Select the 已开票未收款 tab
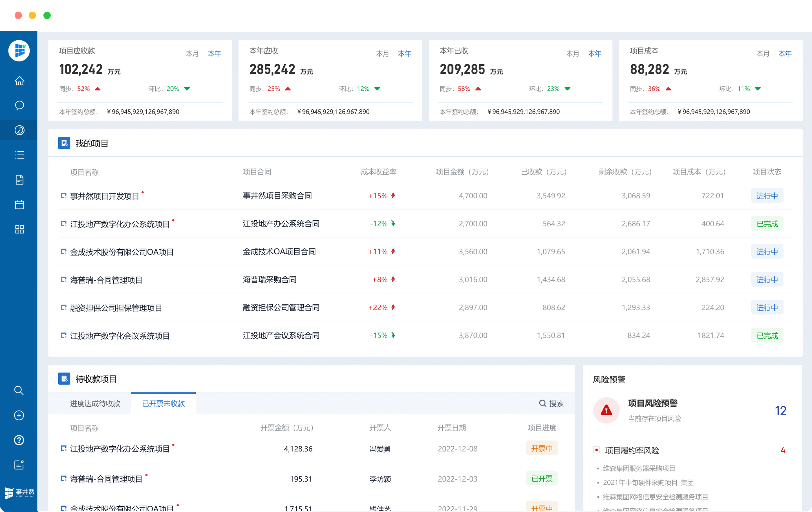 coord(163,404)
